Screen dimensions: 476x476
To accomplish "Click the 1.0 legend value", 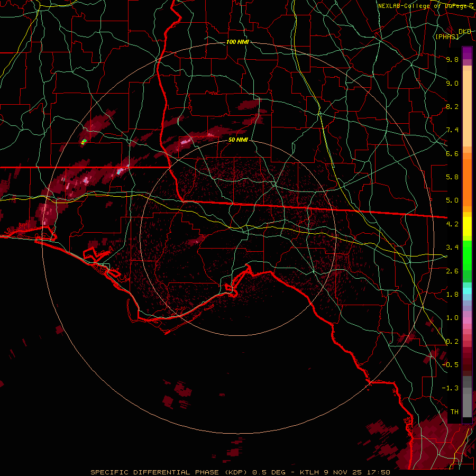I will (452, 318).
